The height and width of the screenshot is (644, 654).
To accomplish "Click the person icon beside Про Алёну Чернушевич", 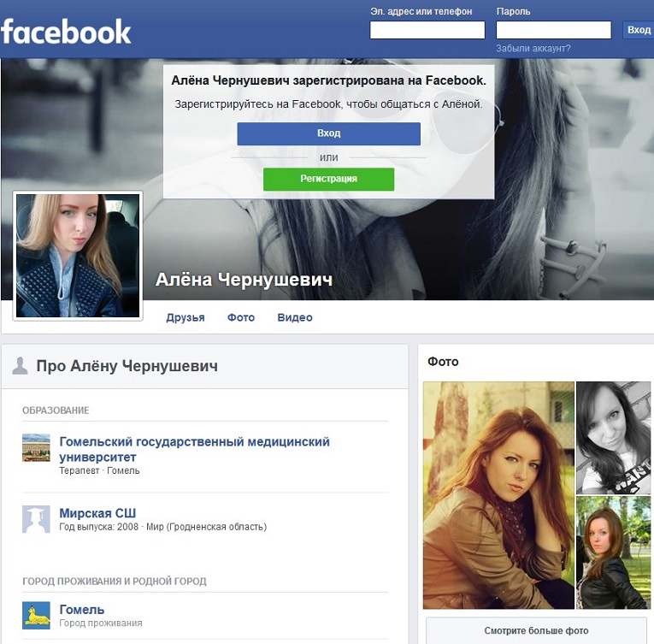I will coord(20,366).
